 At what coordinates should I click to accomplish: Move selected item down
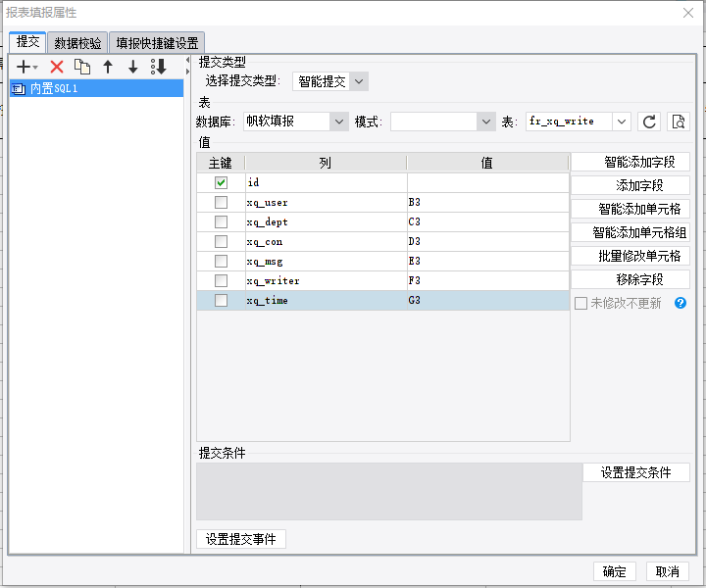(132, 67)
